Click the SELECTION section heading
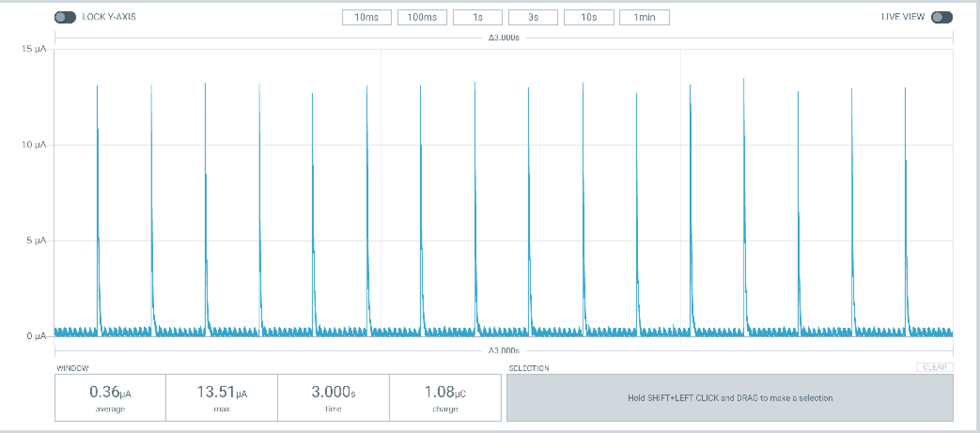Viewport: 980px width, 433px height. click(x=529, y=368)
